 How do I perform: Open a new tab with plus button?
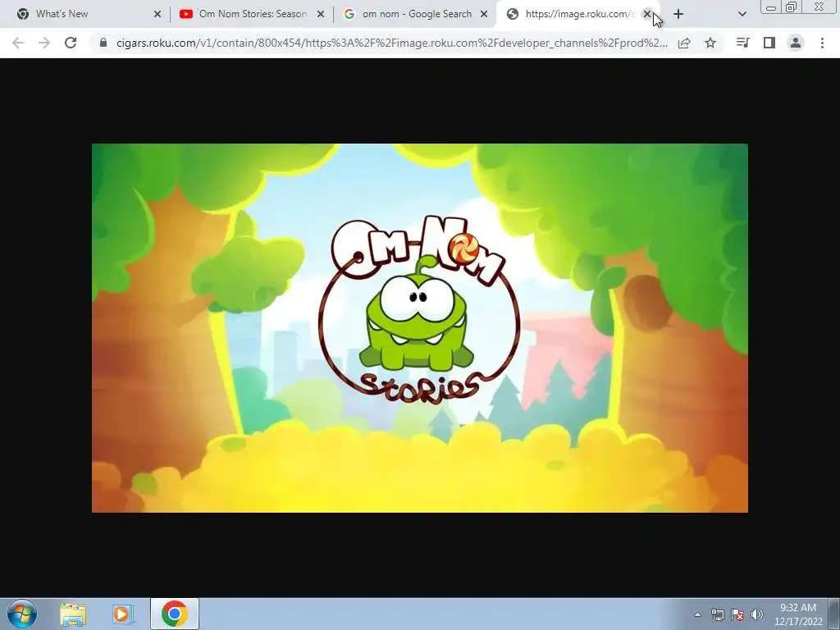tap(678, 15)
